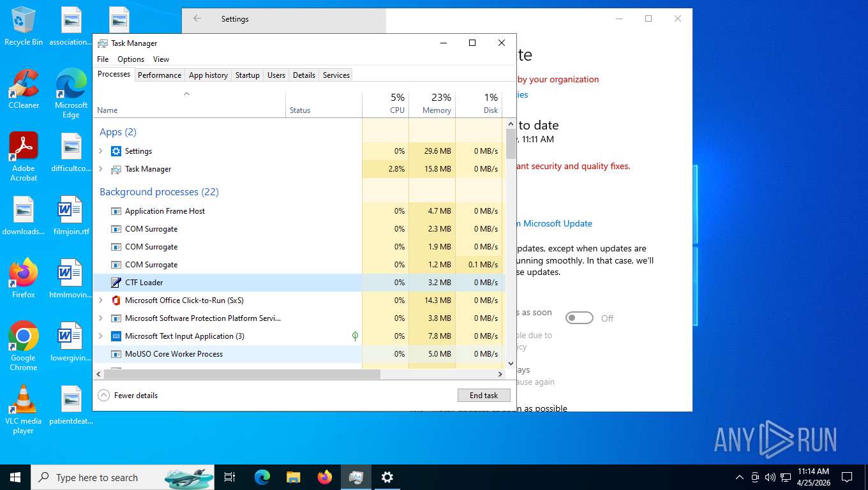Viewport: 868px width, 490px height.
Task: Click the Windows Start button
Action: point(15,477)
